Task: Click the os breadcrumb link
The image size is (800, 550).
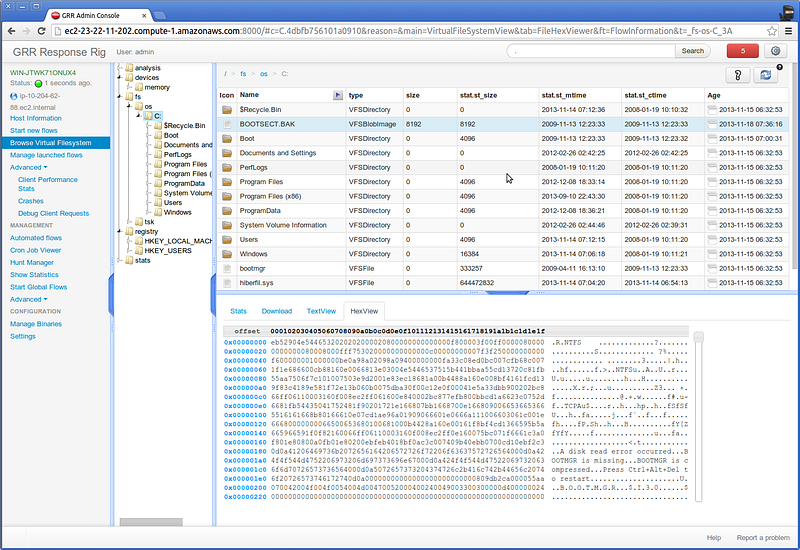Action: click(263, 74)
